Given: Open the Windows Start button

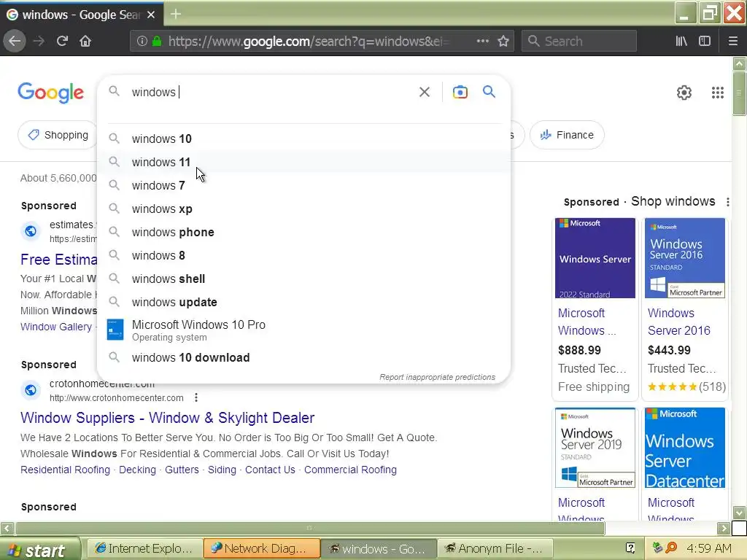Looking at the screenshot, I should click(x=40, y=550).
